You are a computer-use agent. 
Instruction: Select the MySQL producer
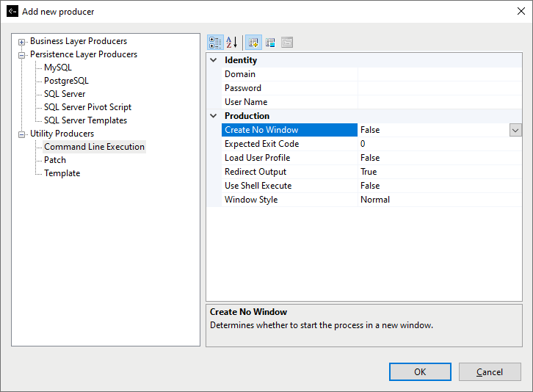pos(58,68)
